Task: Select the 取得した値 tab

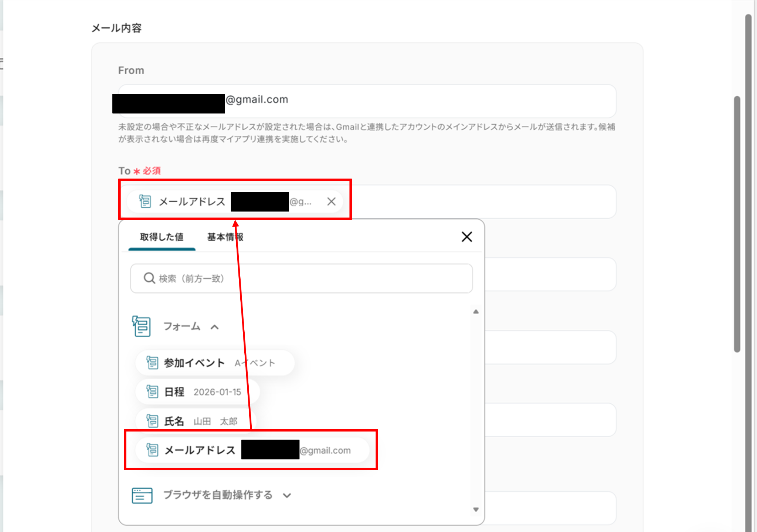Action: (162, 237)
